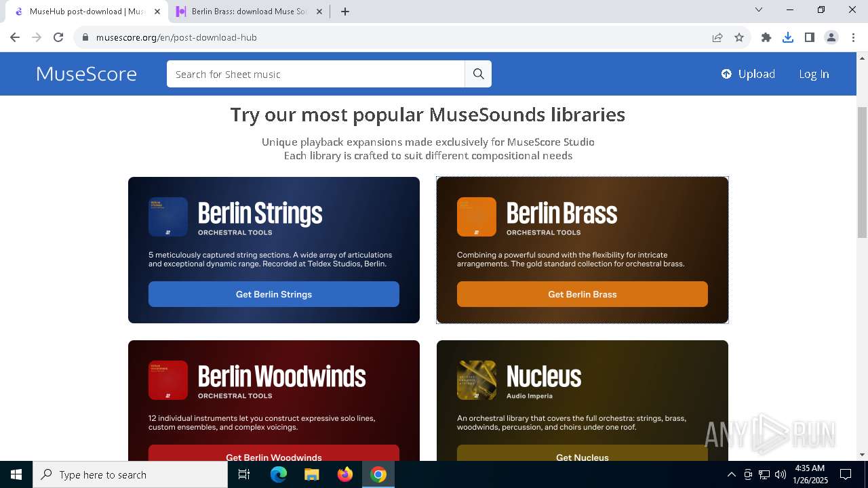Toggle the browser side panel icon
The height and width of the screenshot is (488, 868).
810,37
